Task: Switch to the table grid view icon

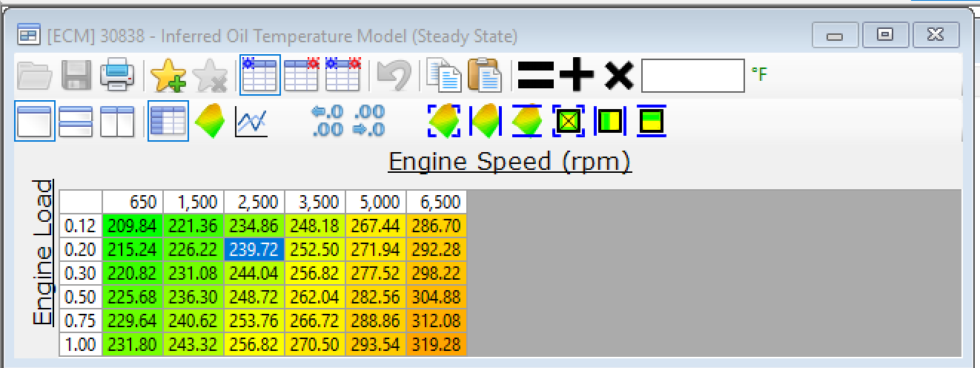Action: click(x=168, y=122)
